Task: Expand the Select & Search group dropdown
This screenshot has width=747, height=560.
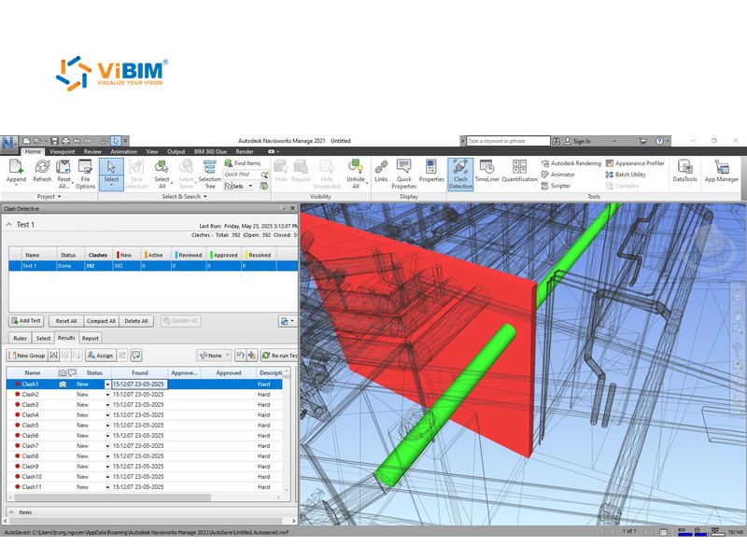Action: tap(184, 196)
